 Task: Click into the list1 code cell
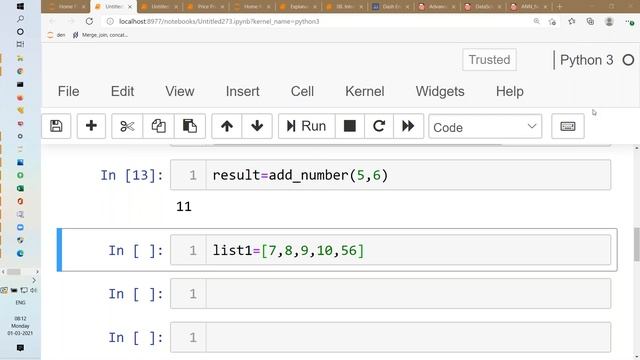tap(408, 250)
